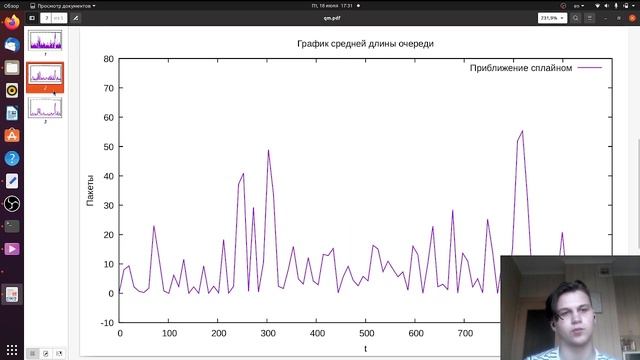The height and width of the screenshot is (360, 640).
Task: Open the text editor pencil dock icon
Action: (12, 181)
